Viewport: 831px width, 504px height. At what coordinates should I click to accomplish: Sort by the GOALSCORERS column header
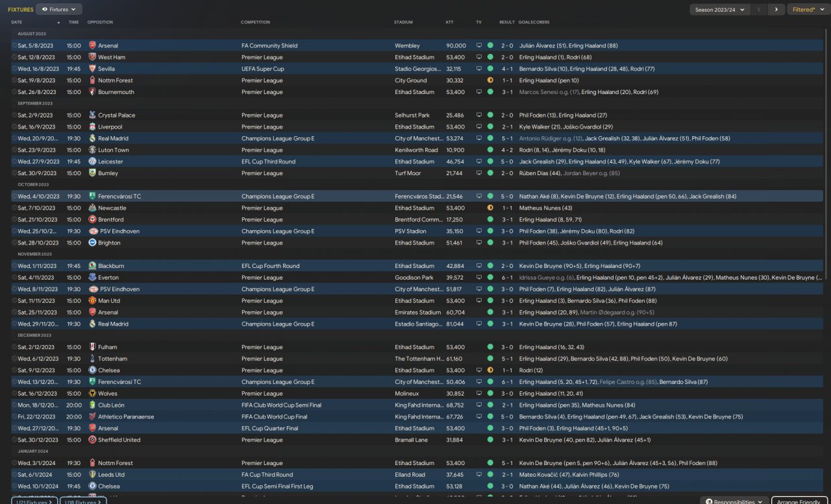coord(534,22)
